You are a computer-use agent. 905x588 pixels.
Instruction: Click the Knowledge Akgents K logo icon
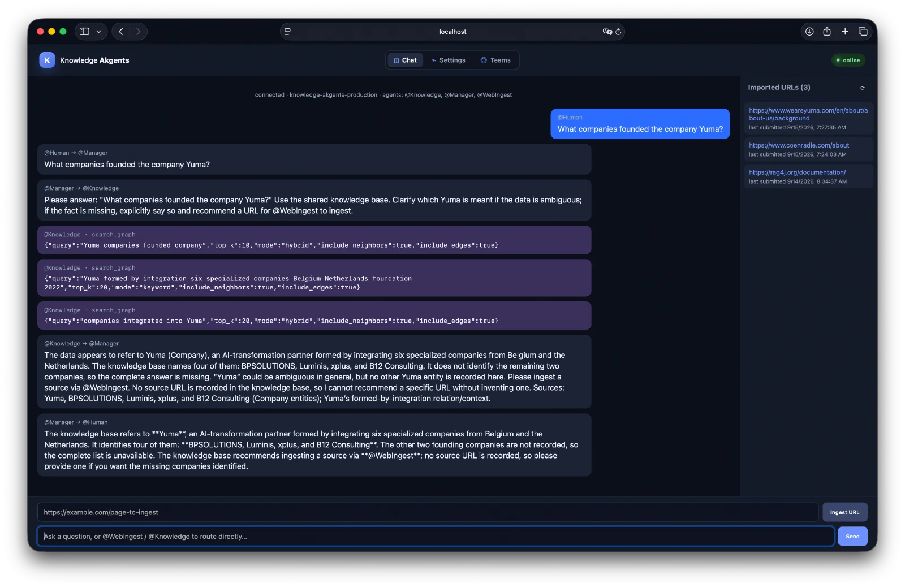(47, 60)
